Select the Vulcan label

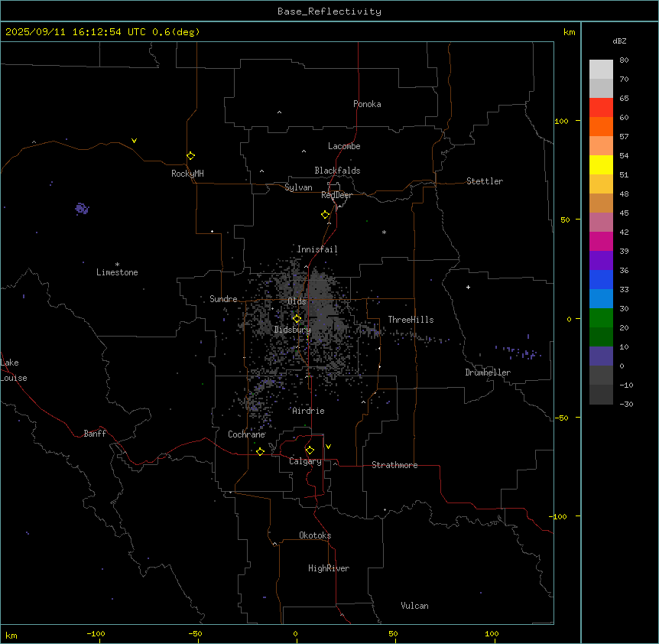(x=414, y=606)
